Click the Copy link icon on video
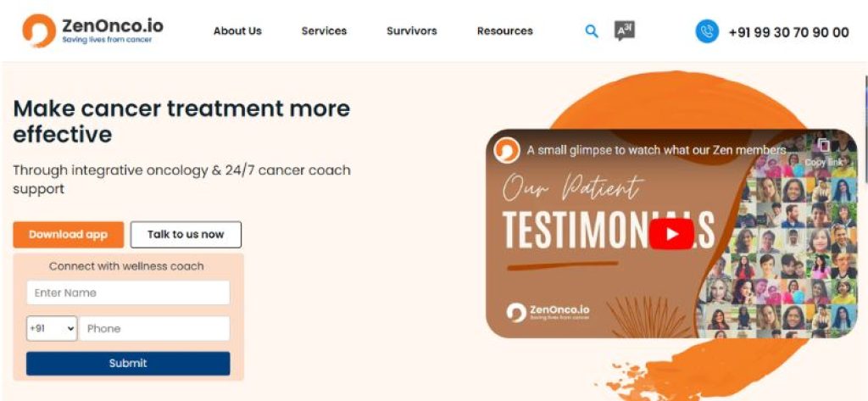868x401 pixels. pyautogui.click(x=824, y=151)
